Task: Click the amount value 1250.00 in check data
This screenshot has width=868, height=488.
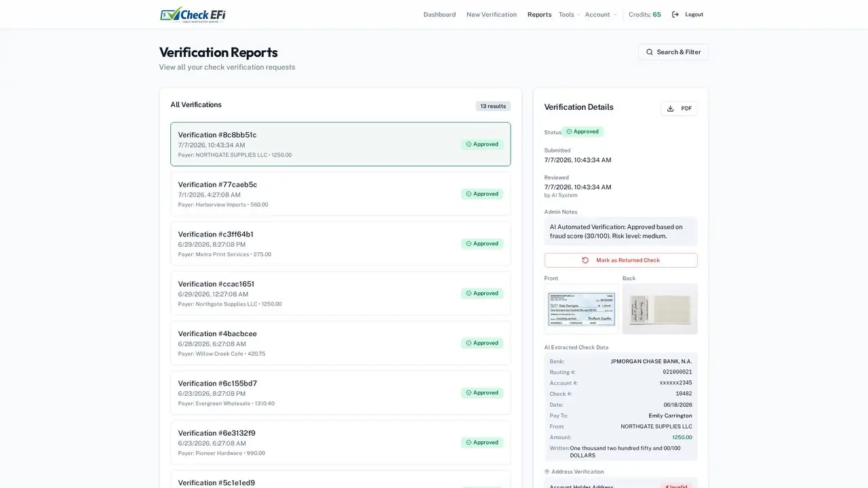Action: coord(682,437)
